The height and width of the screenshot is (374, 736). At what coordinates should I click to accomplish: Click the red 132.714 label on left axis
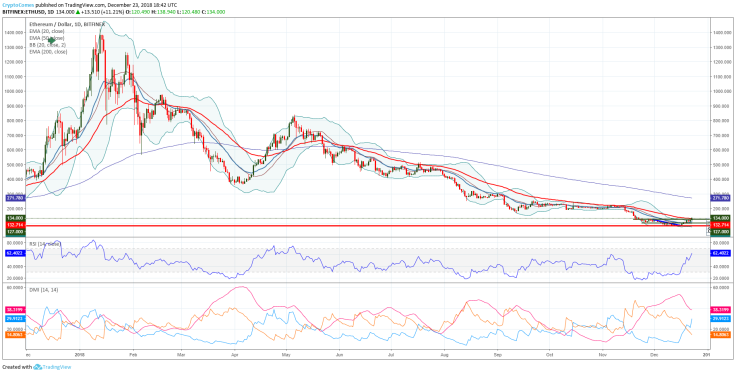(16, 225)
